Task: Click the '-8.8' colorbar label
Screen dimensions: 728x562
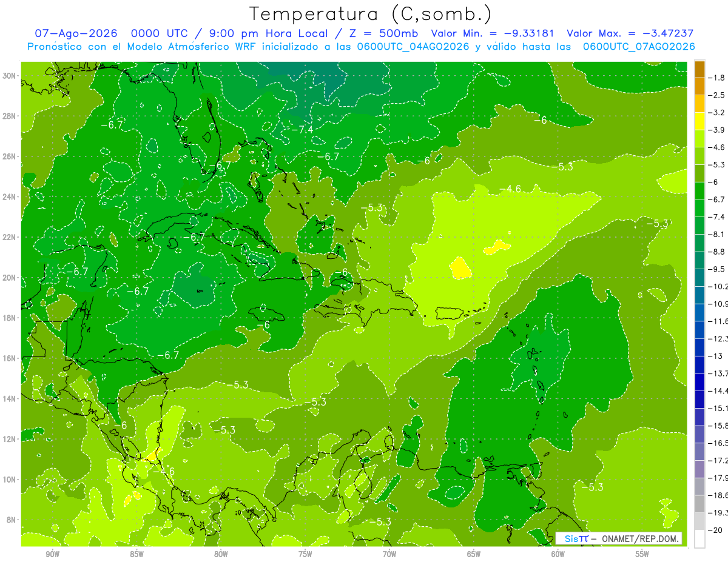Action: click(718, 252)
